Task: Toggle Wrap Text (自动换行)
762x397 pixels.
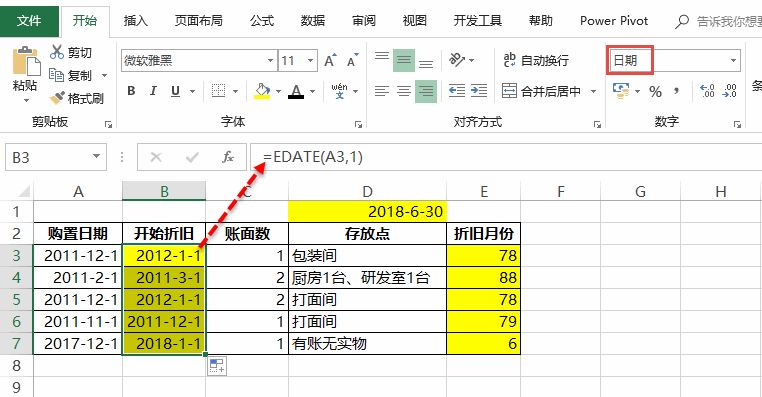Action: click(536, 60)
